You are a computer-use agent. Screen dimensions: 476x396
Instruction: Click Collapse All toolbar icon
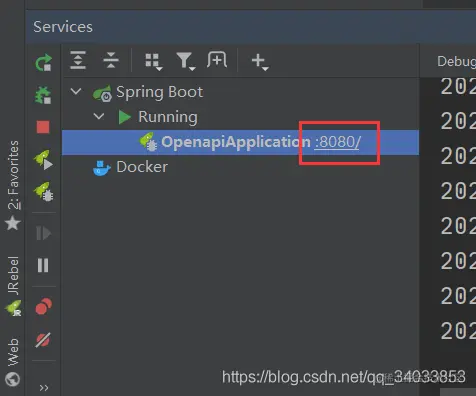111,60
